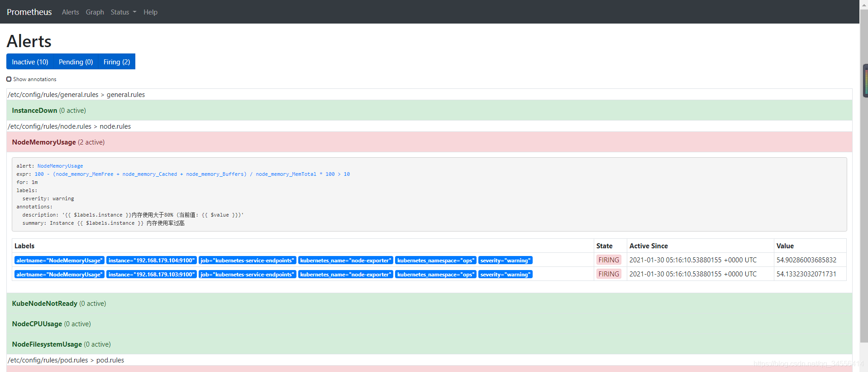
Task: Click alertname badge in the 103 instance row
Action: (x=59, y=274)
